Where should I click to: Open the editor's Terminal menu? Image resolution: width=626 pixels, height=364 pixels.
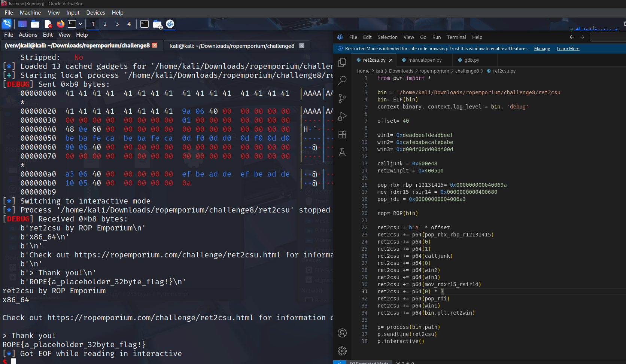456,37
